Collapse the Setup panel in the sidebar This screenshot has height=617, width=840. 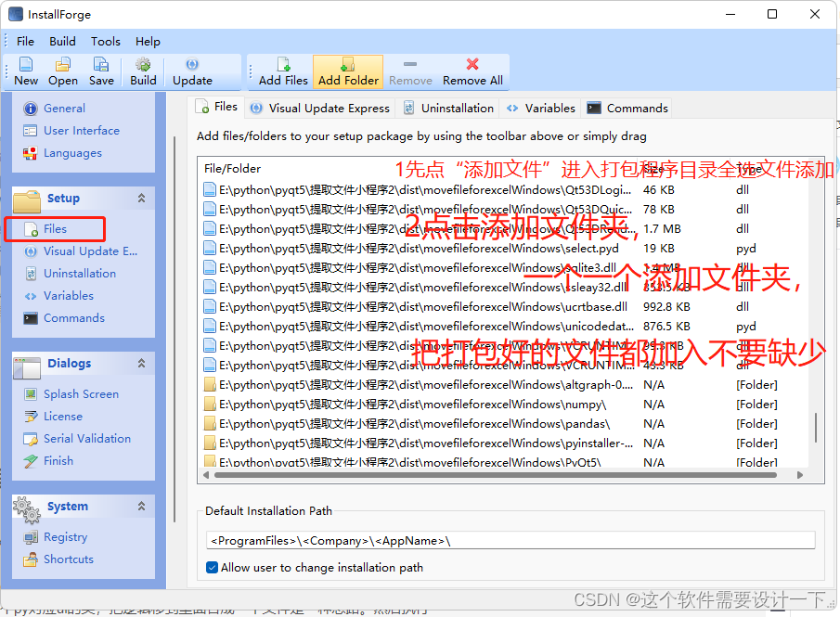coord(141,199)
